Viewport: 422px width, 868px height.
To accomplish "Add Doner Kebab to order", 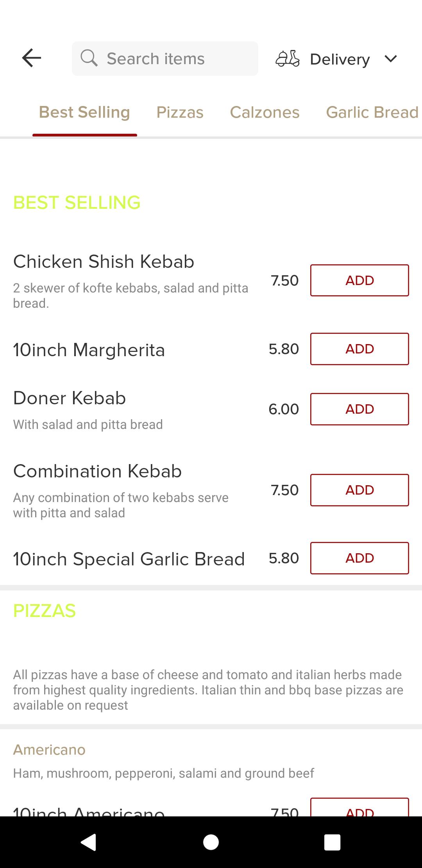I will [359, 409].
